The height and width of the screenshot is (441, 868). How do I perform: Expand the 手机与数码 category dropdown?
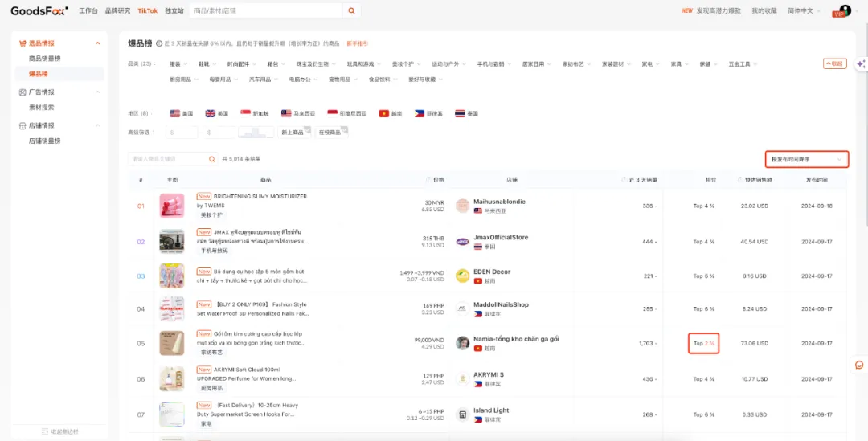click(x=493, y=64)
